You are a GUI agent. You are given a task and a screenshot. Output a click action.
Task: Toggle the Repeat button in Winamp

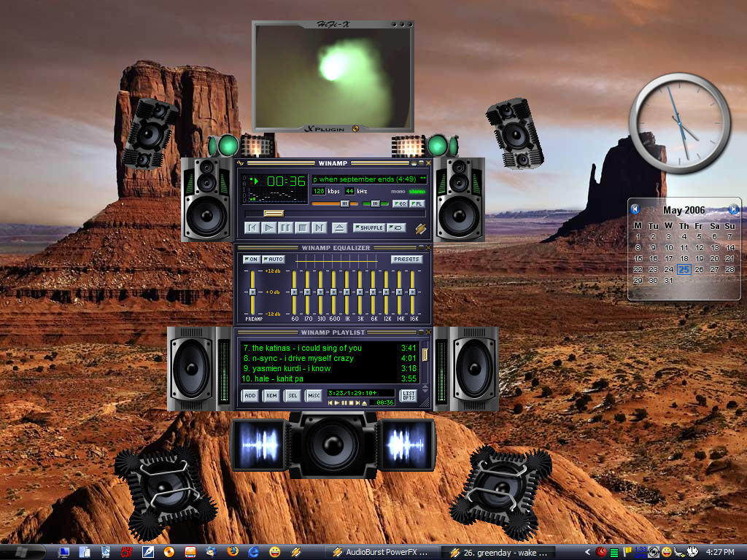[396, 227]
